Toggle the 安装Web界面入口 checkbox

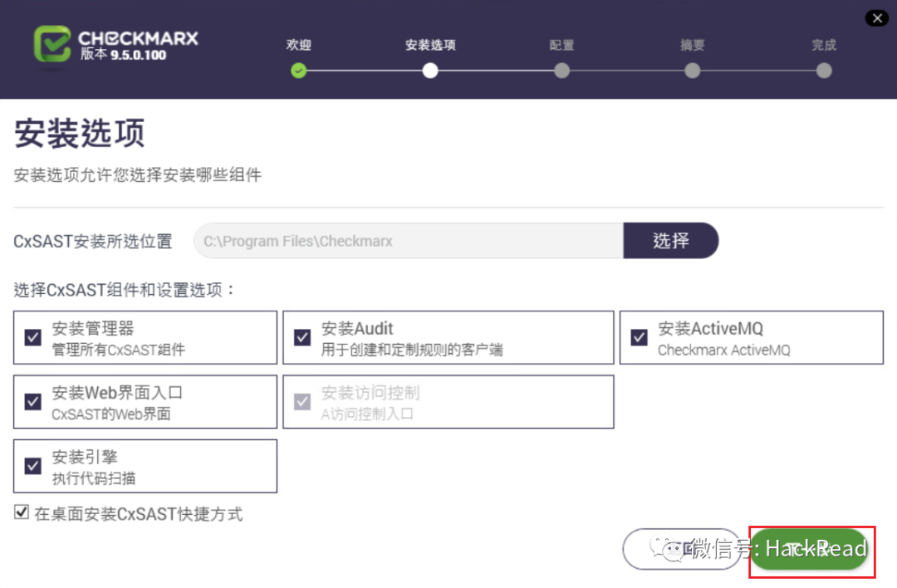[33, 401]
